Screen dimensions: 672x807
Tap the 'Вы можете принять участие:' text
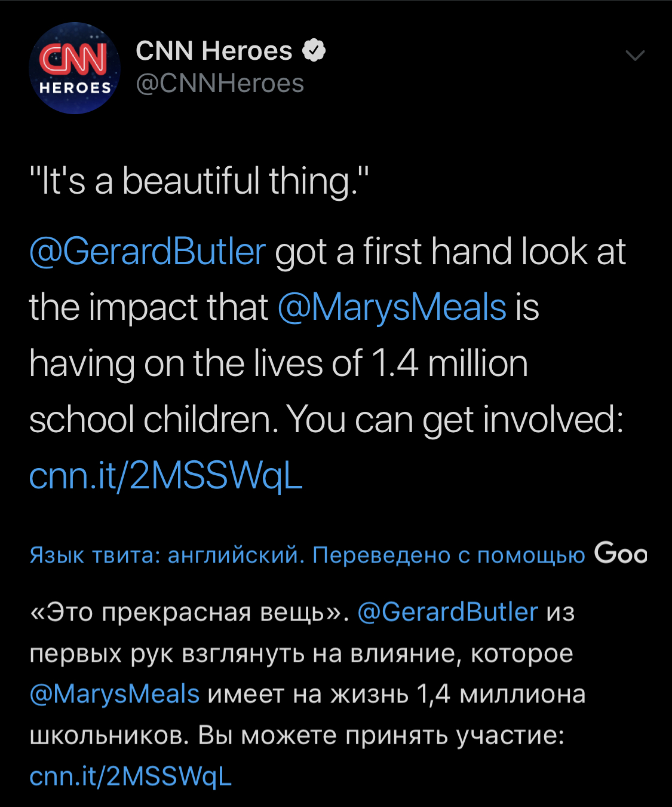[x=381, y=735]
